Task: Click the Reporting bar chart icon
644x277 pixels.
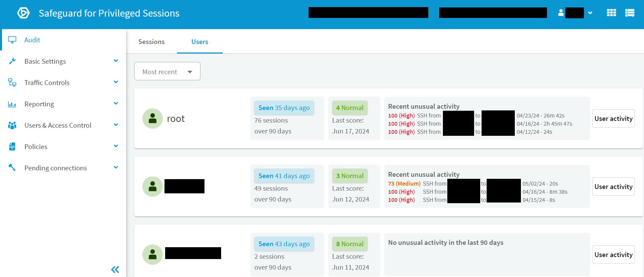Action: click(x=12, y=104)
